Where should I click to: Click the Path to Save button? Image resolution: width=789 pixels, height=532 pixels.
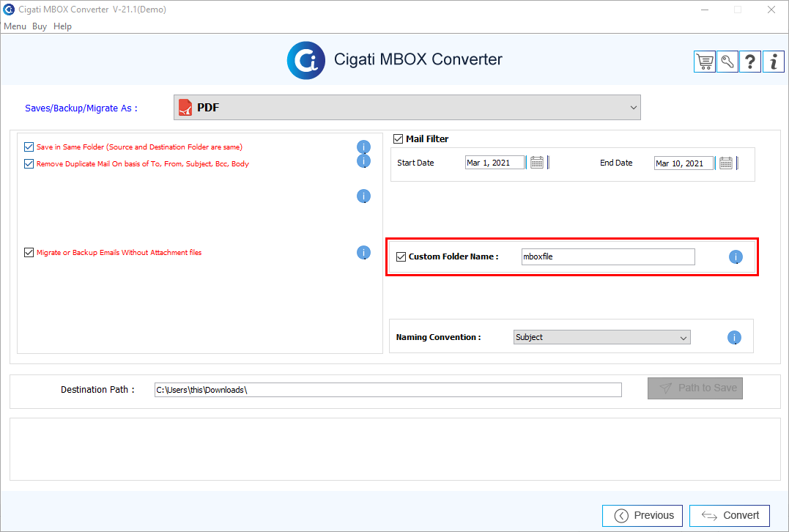695,388
